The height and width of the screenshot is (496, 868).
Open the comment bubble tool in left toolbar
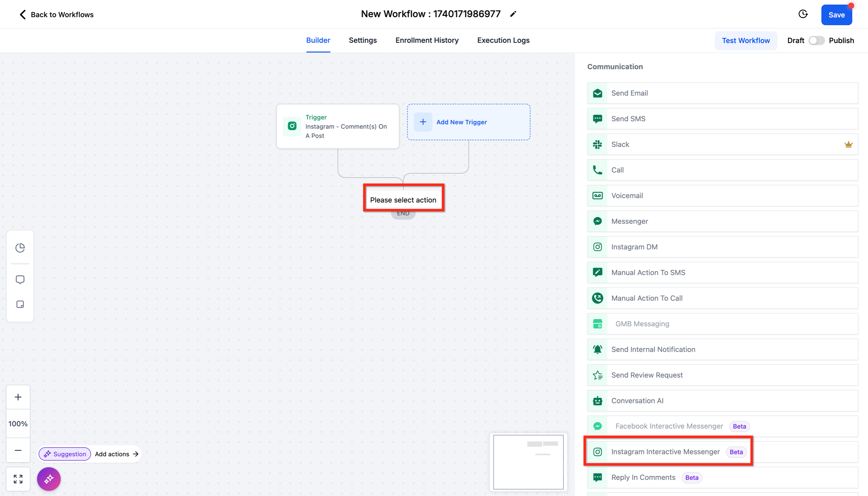(20, 280)
